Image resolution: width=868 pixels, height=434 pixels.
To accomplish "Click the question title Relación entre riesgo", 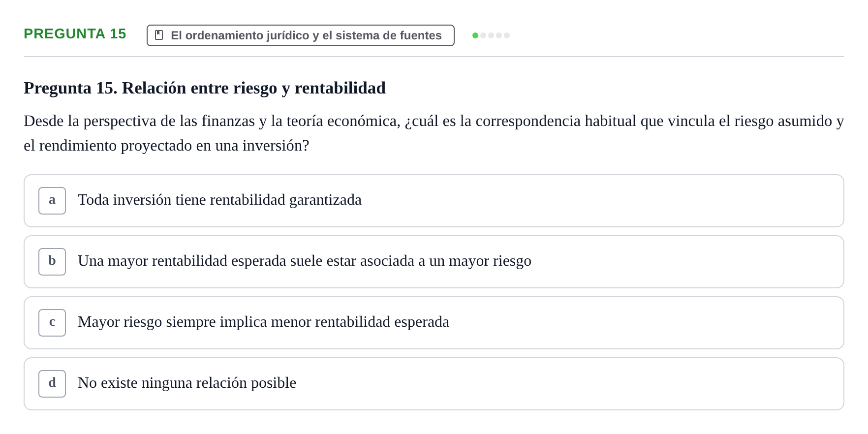I will [x=205, y=88].
